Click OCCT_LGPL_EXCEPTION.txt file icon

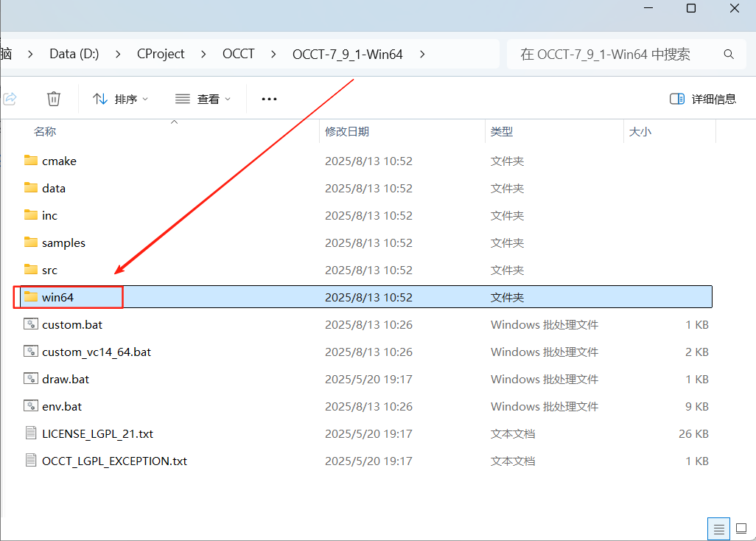coord(31,461)
